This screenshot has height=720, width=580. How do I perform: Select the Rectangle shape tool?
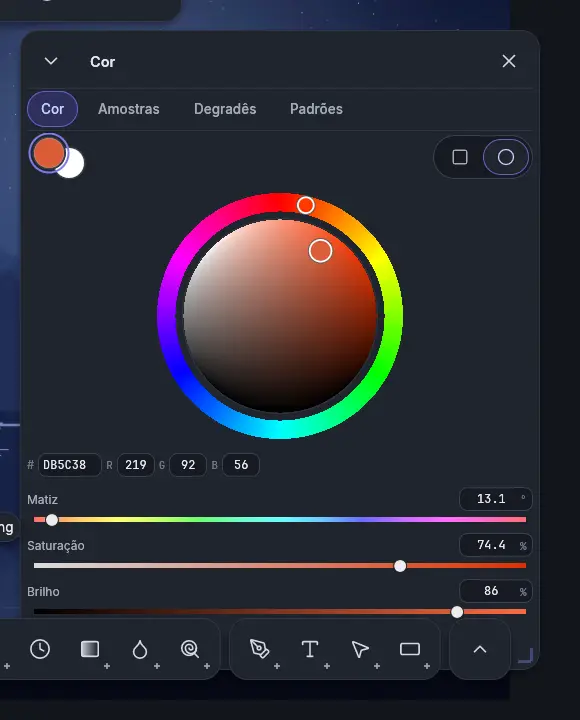coord(410,649)
